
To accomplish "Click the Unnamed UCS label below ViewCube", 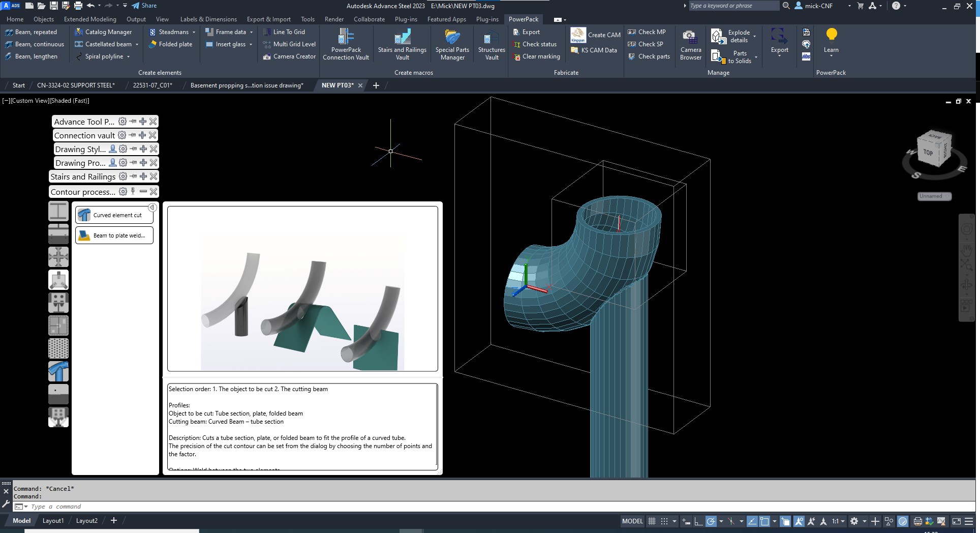I will point(934,196).
